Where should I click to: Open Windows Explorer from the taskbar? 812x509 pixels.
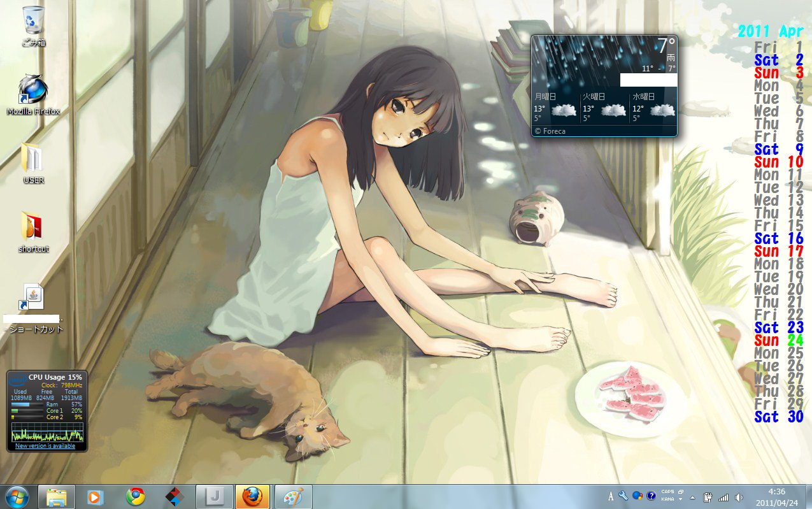[x=57, y=497]
